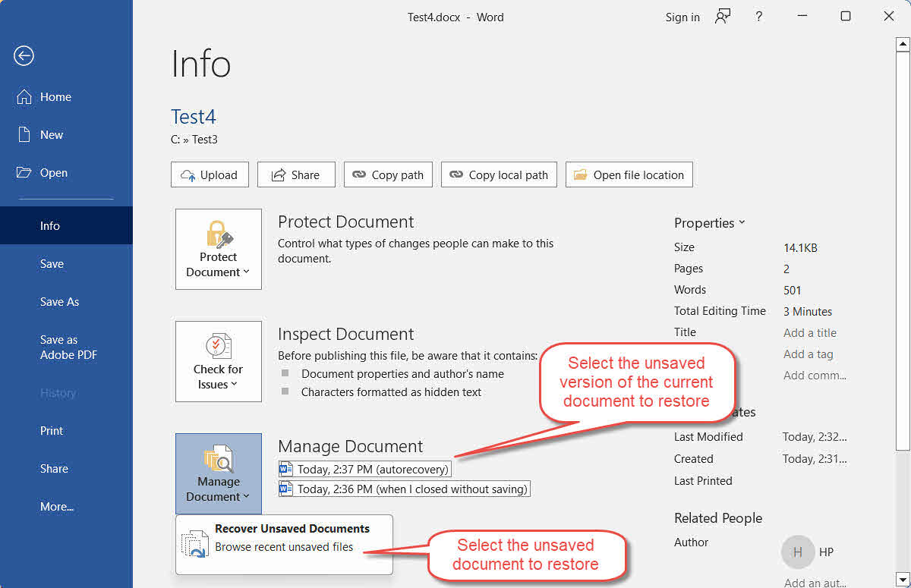Click Add a tag field
The width and height of the screenshot is (911, 588).
point(809,354)
